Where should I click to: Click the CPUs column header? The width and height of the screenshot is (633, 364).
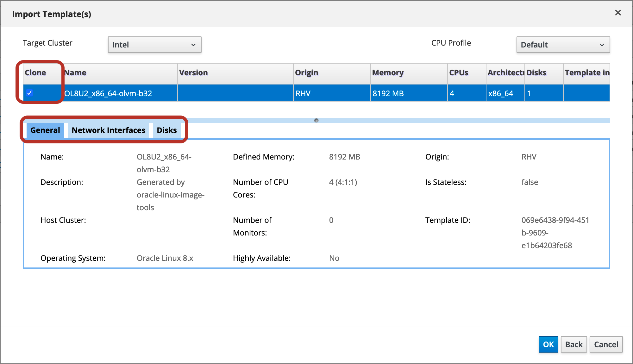(x=459, y=73)
